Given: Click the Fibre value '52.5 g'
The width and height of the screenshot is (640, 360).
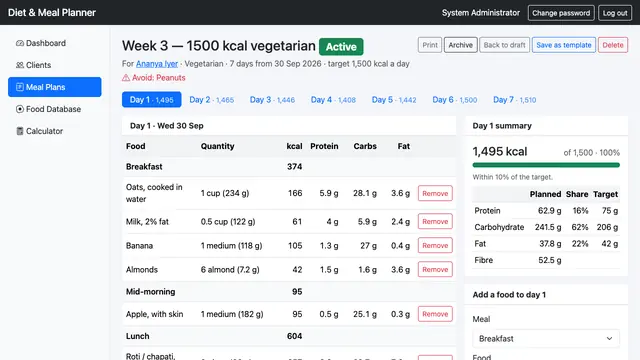Looking at the screenshot, I should point(549,260).
